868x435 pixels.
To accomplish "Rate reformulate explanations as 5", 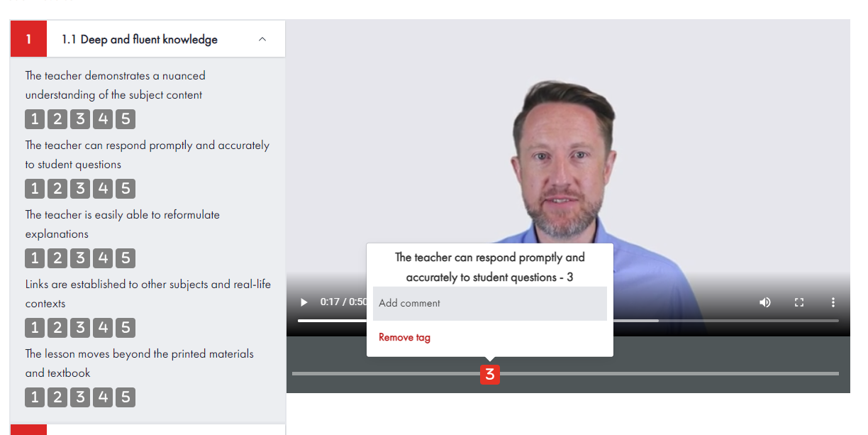I will pyautogui.click(x=126, y=258).
